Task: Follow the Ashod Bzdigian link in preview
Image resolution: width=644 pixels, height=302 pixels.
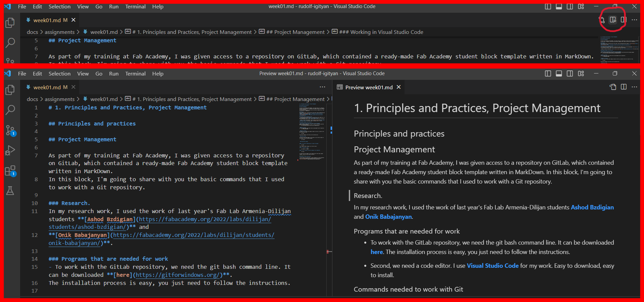Action: click(592, 207)
